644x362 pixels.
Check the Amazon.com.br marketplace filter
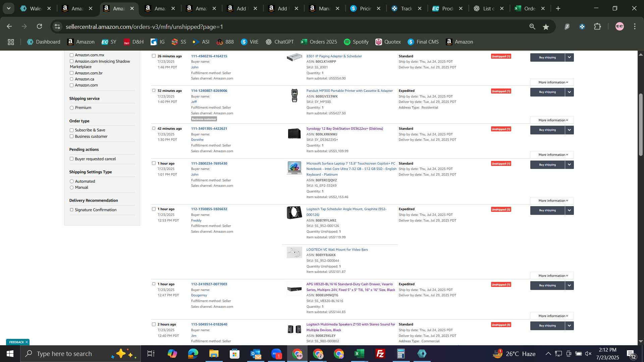(71, 73)
